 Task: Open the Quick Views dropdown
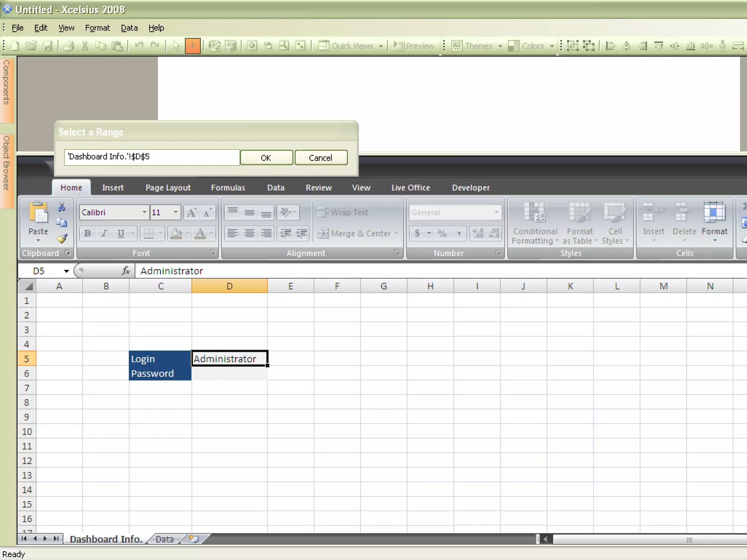tap(381, 46)
